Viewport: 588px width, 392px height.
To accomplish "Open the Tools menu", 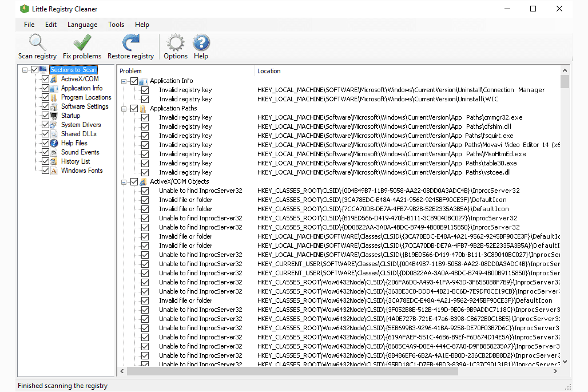I will (116, 25).
